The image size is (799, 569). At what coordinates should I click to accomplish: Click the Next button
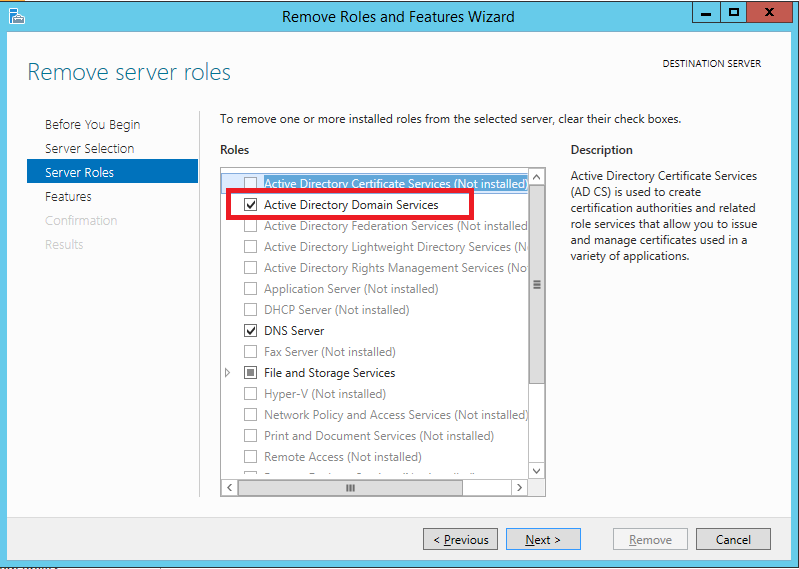543,539
